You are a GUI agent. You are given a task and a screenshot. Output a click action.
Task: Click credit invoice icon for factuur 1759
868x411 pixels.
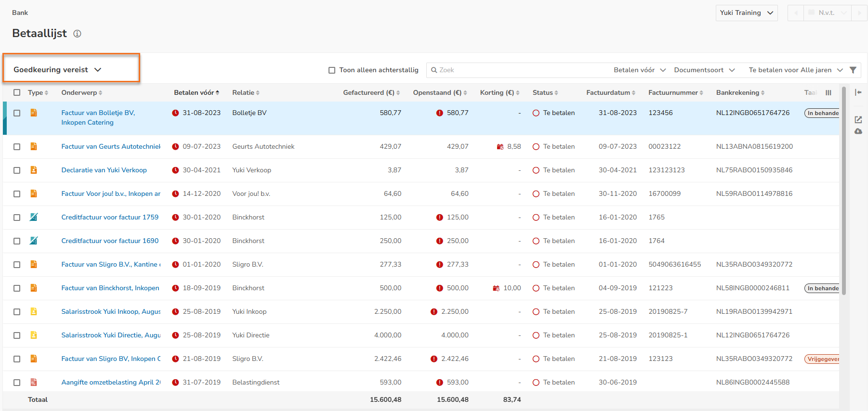[34, 217]
